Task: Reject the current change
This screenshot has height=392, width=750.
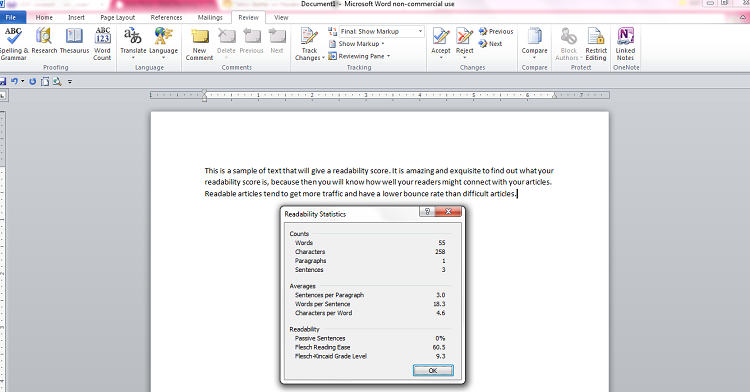Action: [x=464, y=42]
